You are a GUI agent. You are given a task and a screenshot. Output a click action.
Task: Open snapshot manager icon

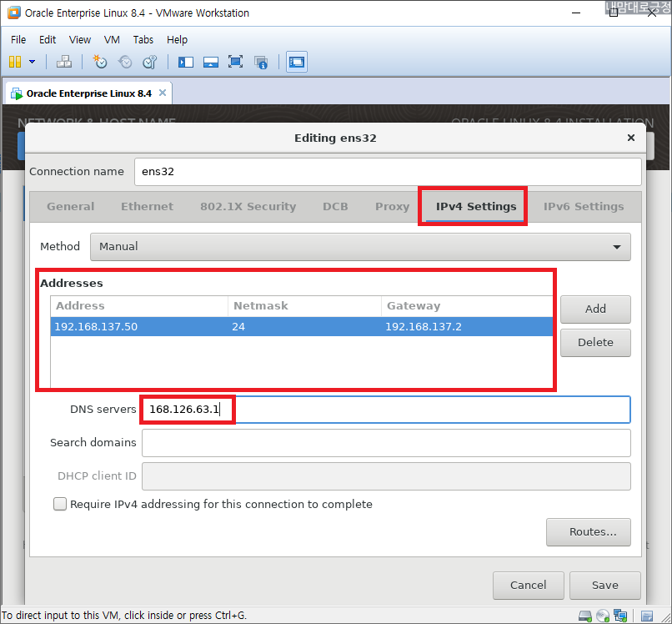(150, 62)
